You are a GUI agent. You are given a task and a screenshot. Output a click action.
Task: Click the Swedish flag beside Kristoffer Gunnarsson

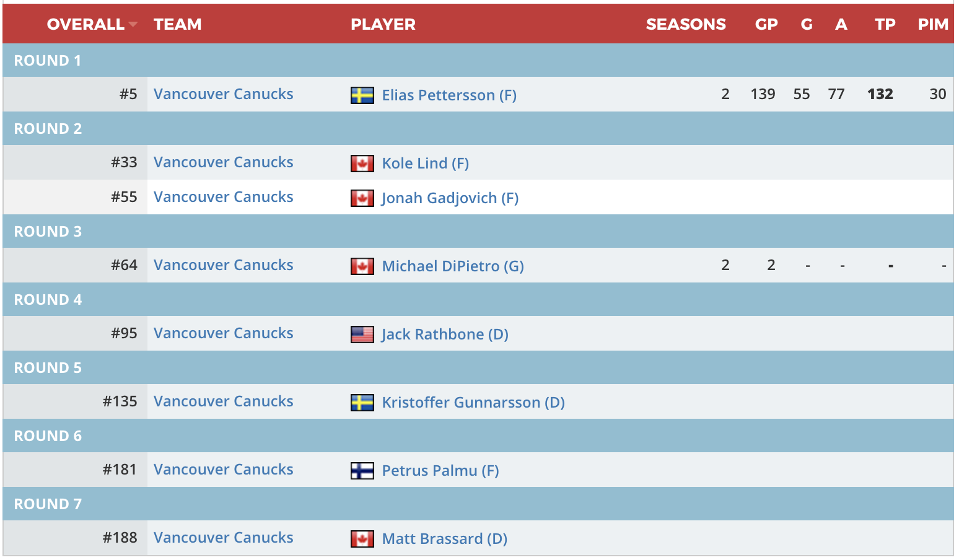pos(362,403)
